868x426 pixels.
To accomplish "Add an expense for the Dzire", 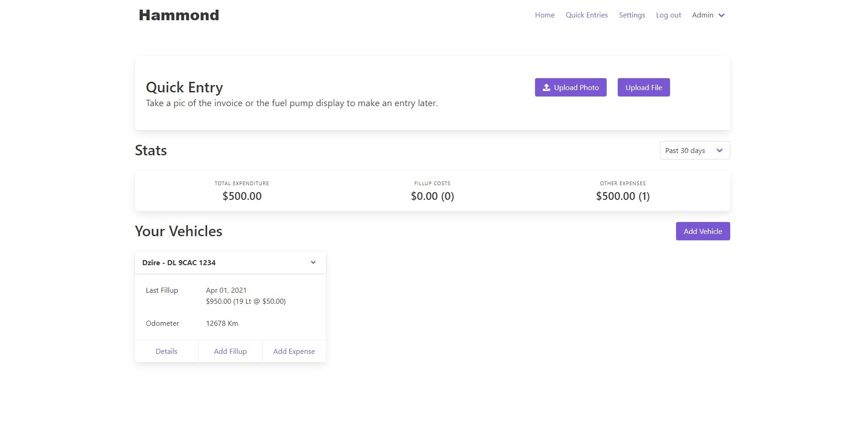I will [x=293, y=351].
